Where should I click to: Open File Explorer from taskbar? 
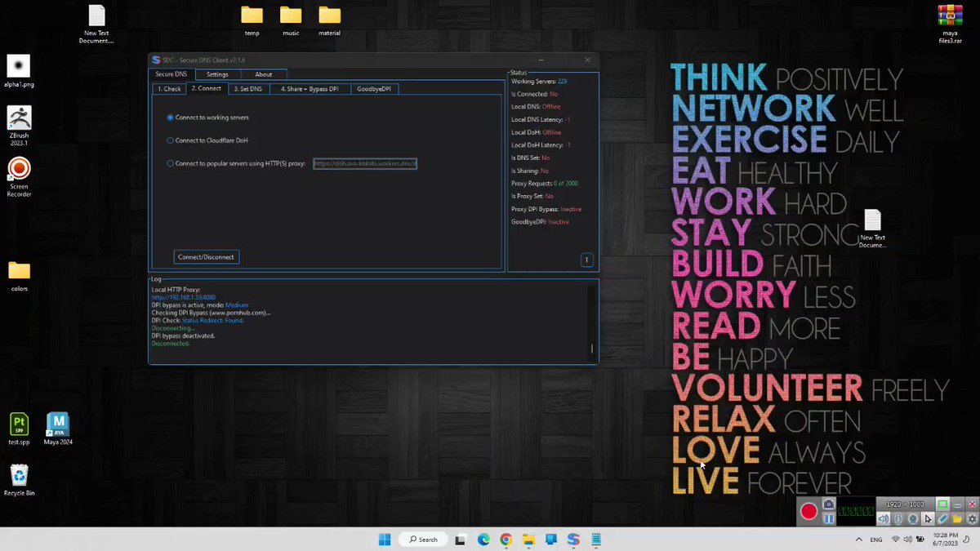tap(528, 540)
